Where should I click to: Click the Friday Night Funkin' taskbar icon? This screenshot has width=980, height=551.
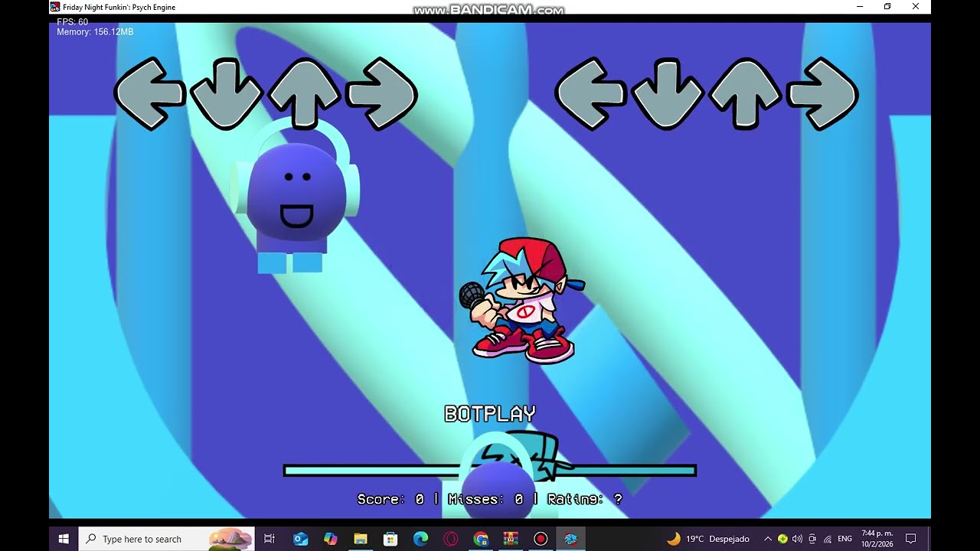(x=570, y=539)
